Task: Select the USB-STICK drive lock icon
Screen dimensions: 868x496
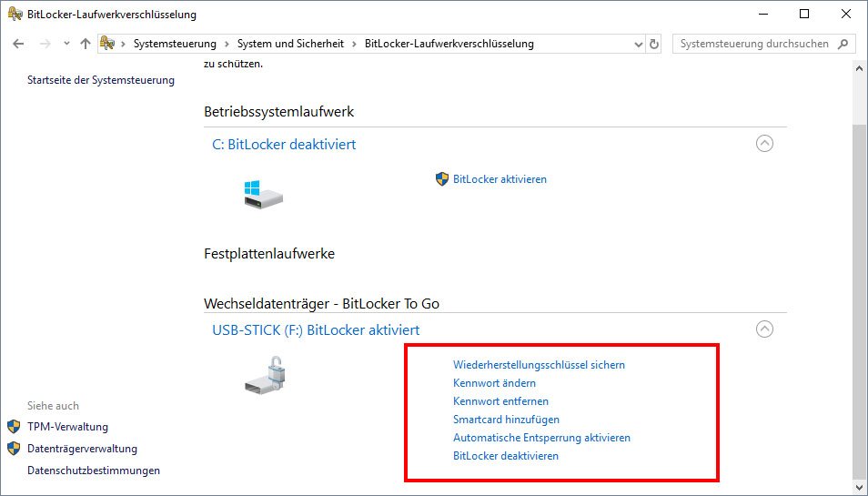Action: (267, 375)
